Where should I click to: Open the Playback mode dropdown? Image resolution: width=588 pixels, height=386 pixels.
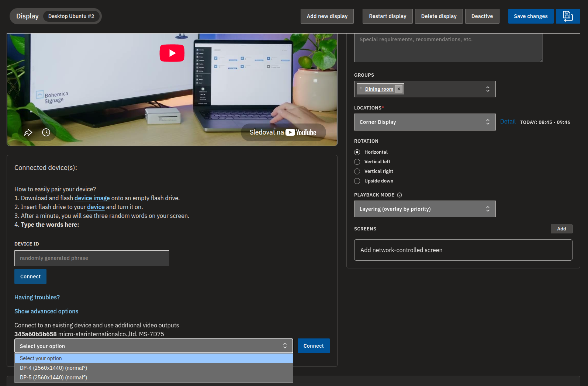[x=425, y=209]
